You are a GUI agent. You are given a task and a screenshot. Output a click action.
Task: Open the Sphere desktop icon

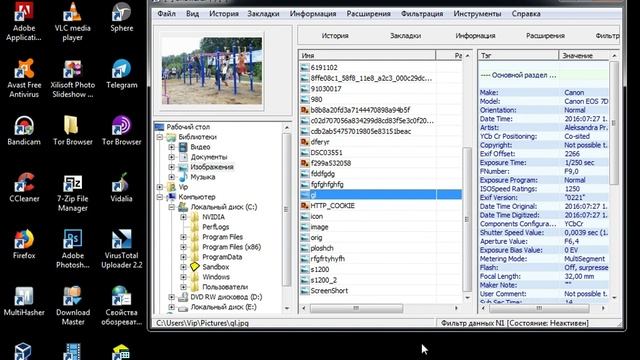[x=122, y=16]
